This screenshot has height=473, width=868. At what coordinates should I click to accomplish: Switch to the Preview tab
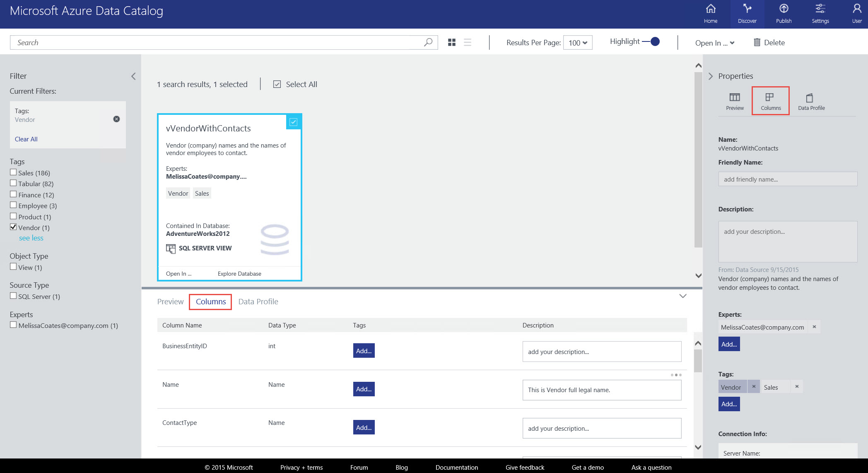(x=170, y=301)
